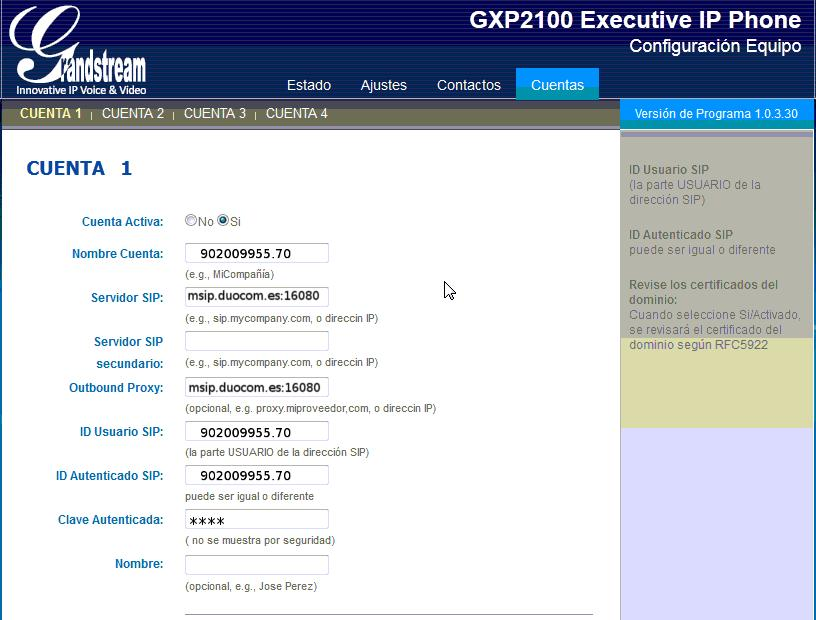This screenshot has width=816, height=620.
Task: Click inside the Nombre field
Action: click(x=256, y=563)
